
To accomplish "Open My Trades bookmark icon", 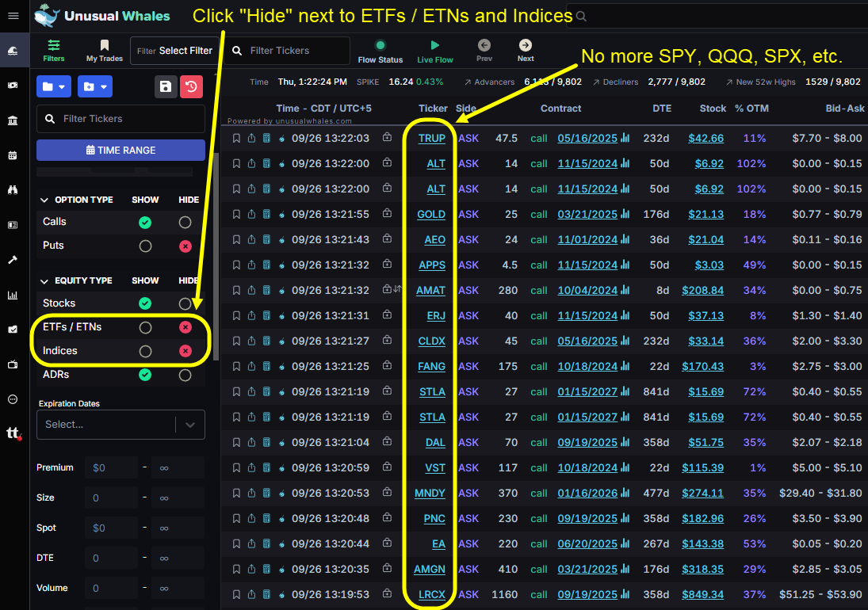I will click(104, 51).
